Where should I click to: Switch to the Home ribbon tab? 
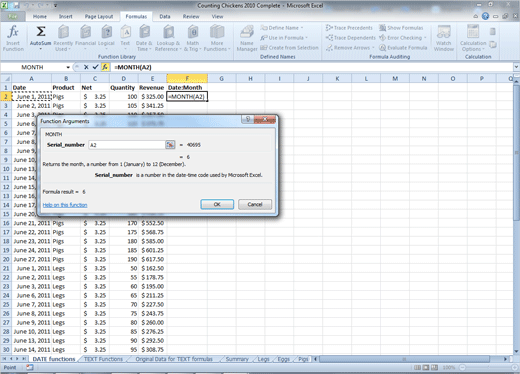click(40, 16)
